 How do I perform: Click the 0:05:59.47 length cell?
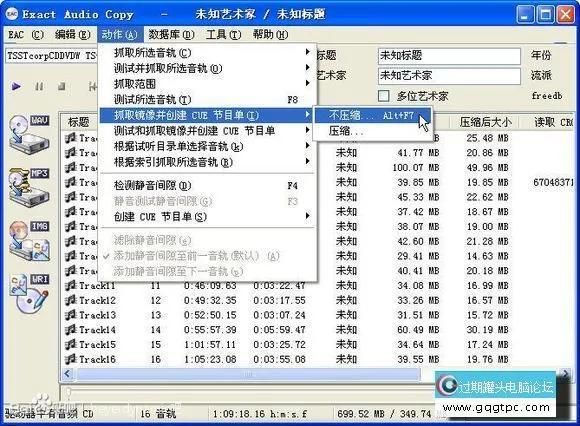279,329
